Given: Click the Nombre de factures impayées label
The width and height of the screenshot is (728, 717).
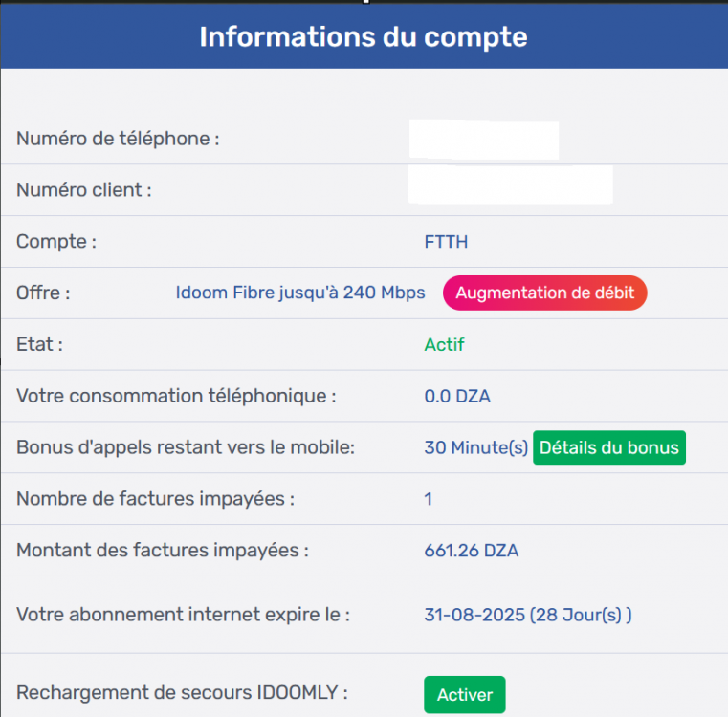Looking at the screenshot, I should (x=155, y=499).
